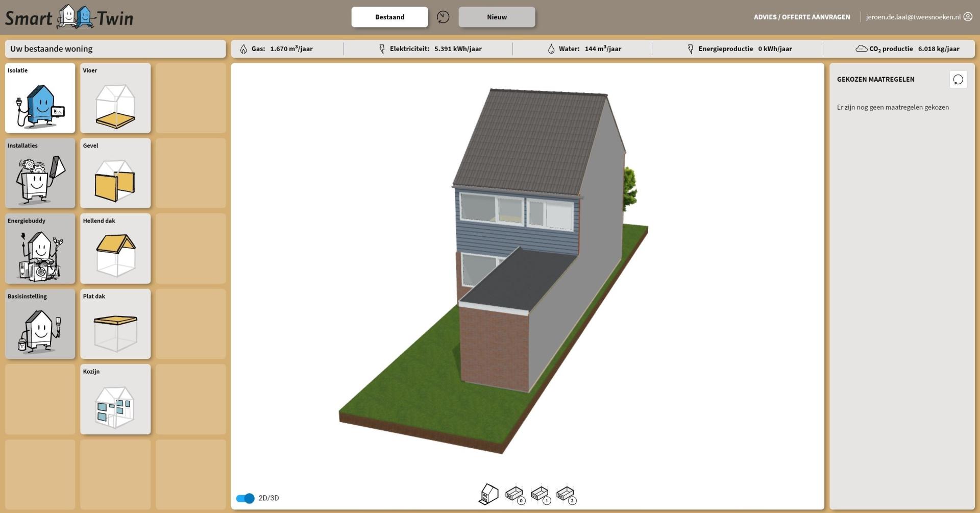The width and height of the screenshot is (980, 513).
Task: Switch to the Bestaand tab
Action: [x=389, y=17]
